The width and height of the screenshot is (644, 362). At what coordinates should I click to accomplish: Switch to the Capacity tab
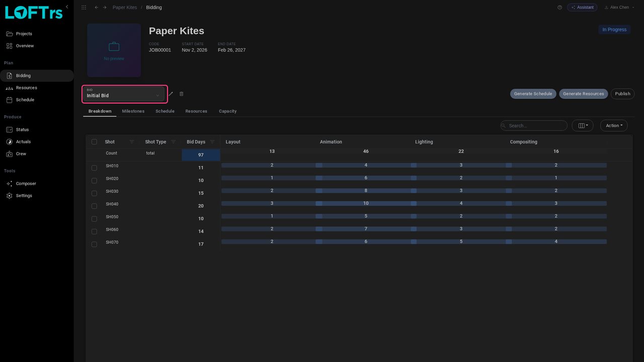coord(227,111)
